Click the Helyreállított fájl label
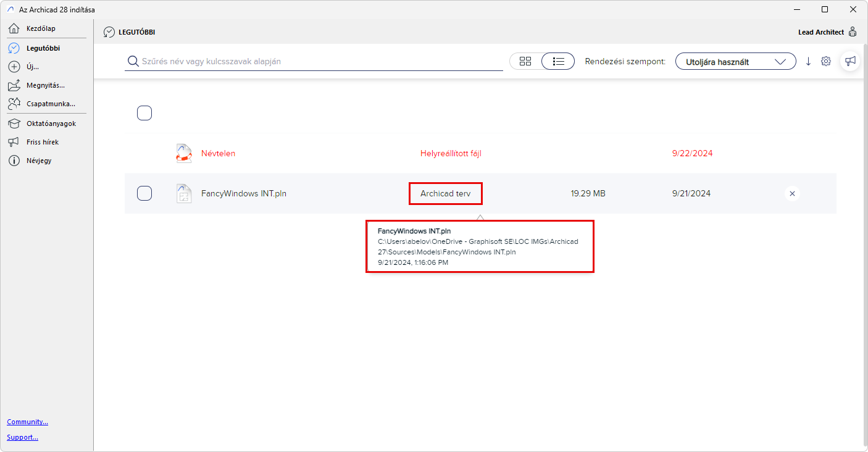Image resolution: width=868 pixels, height=452 pixels. (x=451, y=153)
